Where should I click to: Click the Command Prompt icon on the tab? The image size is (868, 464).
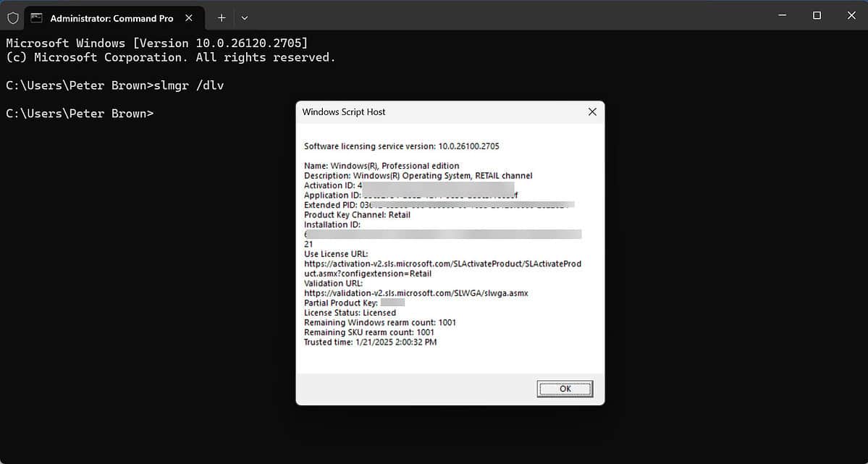click(36, 16)
